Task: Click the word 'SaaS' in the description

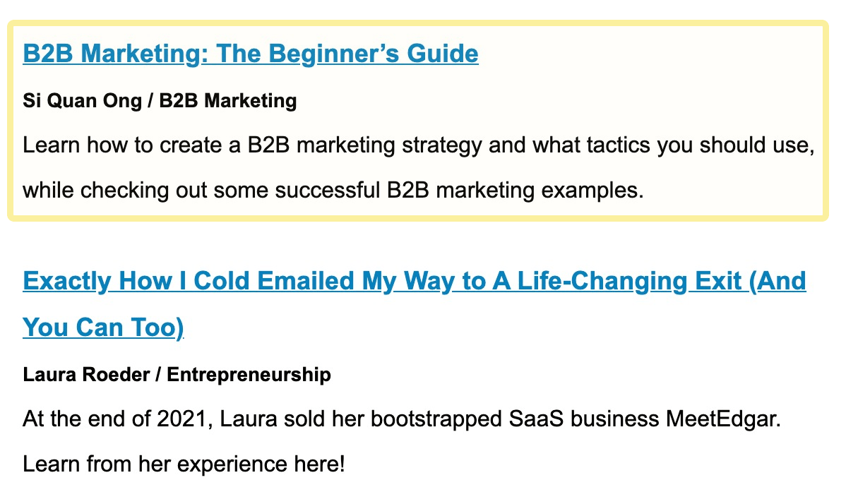Action: coord(536,419)
